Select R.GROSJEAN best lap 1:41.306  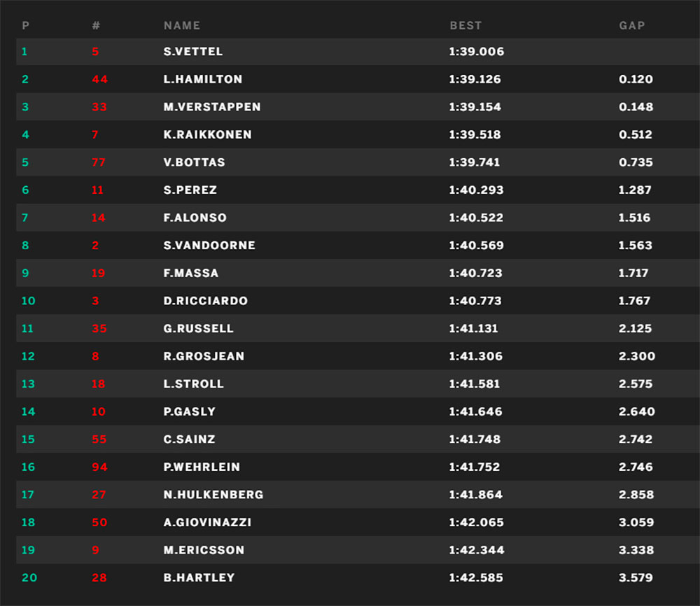point(475,355)
